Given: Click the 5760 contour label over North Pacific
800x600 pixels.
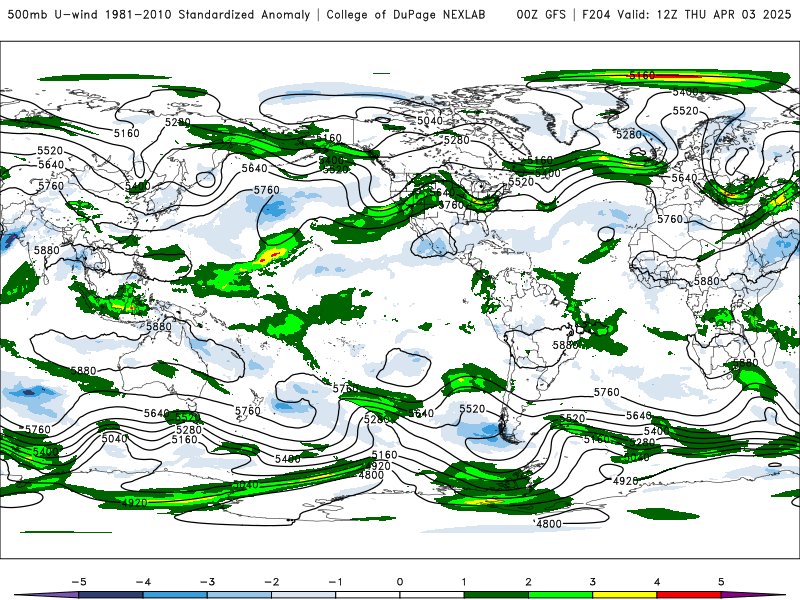Looking at the screenshot, I should 266,190.
